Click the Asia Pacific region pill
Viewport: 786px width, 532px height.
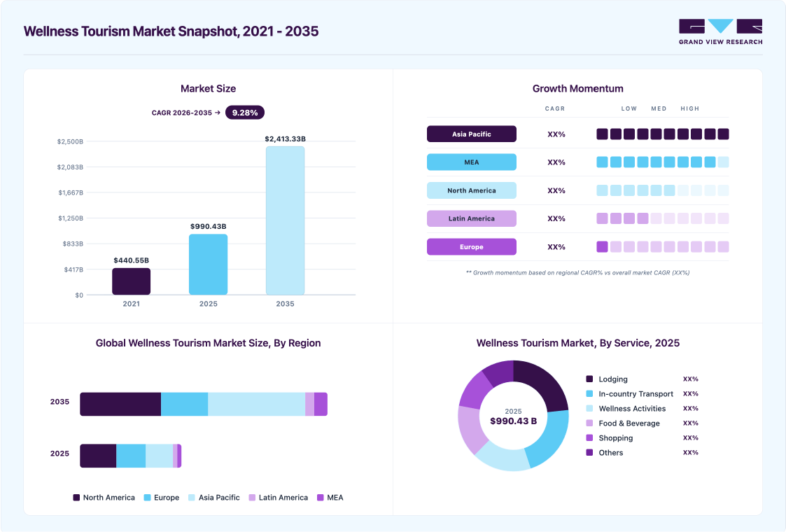[x=472, y=134]
